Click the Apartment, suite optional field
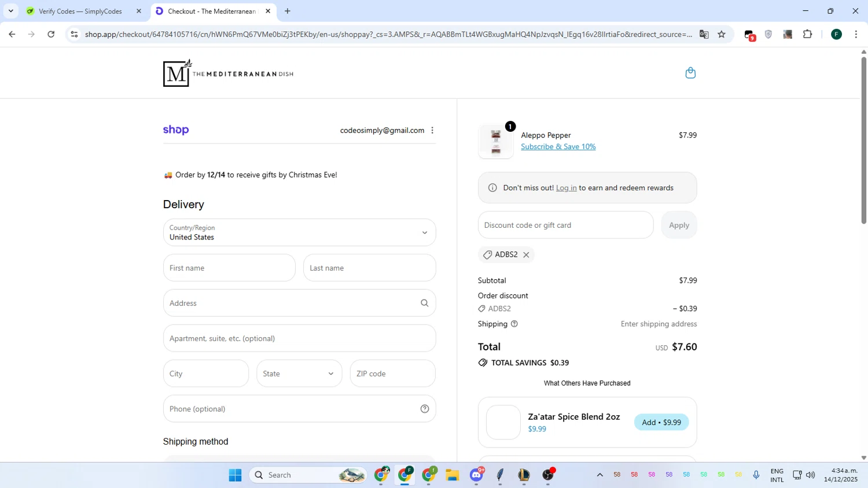The image size is (868, 488). click(299, 338)
